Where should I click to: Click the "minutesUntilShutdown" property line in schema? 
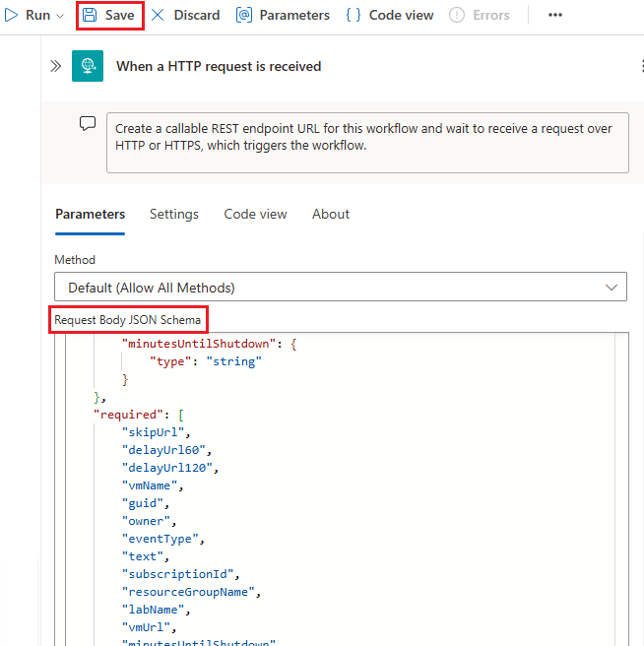pos(209,344)
